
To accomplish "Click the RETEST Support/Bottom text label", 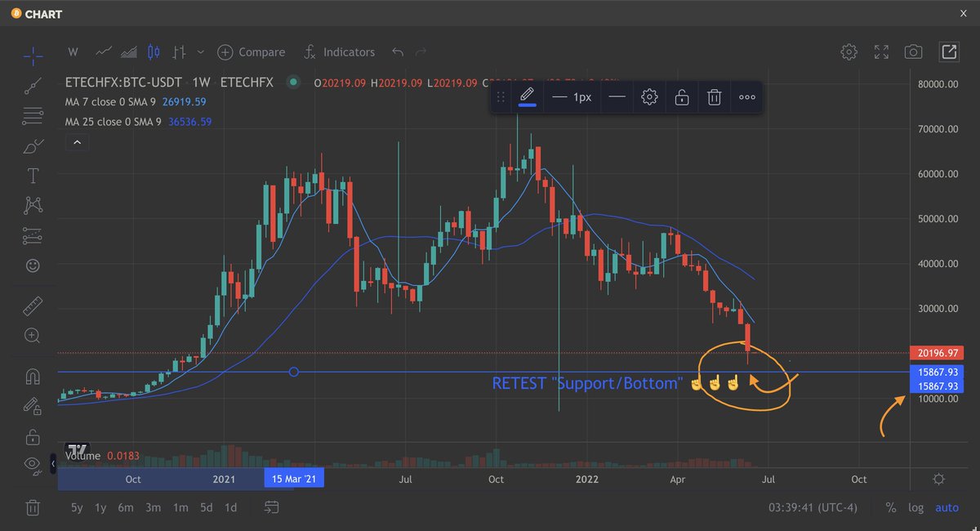I will 588,383.
